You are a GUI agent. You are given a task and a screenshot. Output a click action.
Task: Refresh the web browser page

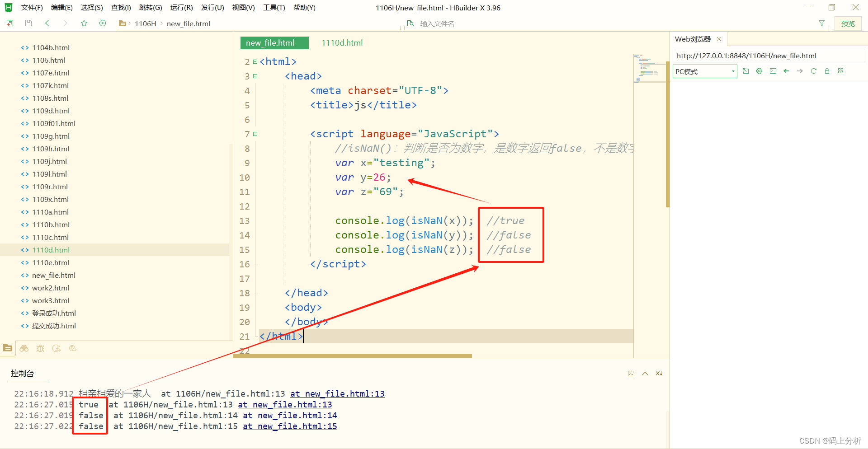(814, 71)
